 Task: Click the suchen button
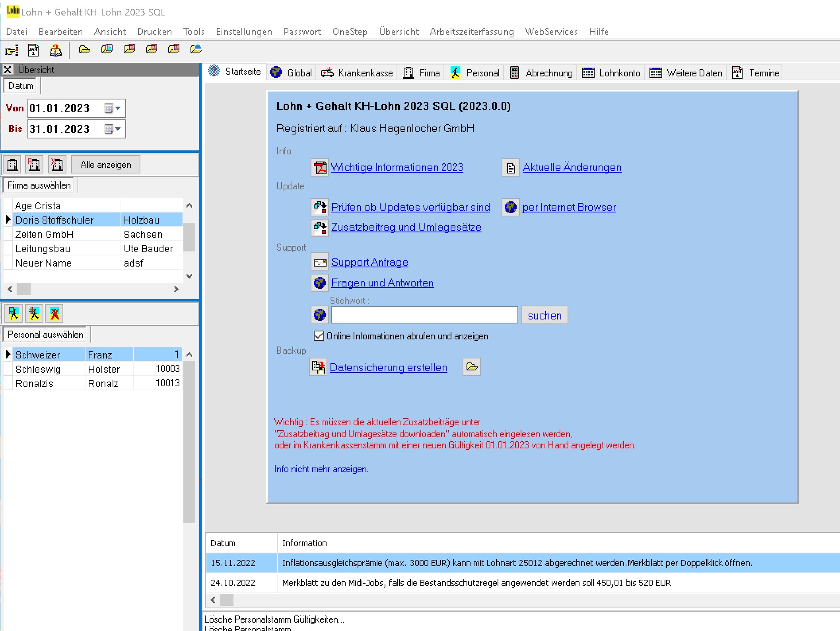(x=544, y=315)
